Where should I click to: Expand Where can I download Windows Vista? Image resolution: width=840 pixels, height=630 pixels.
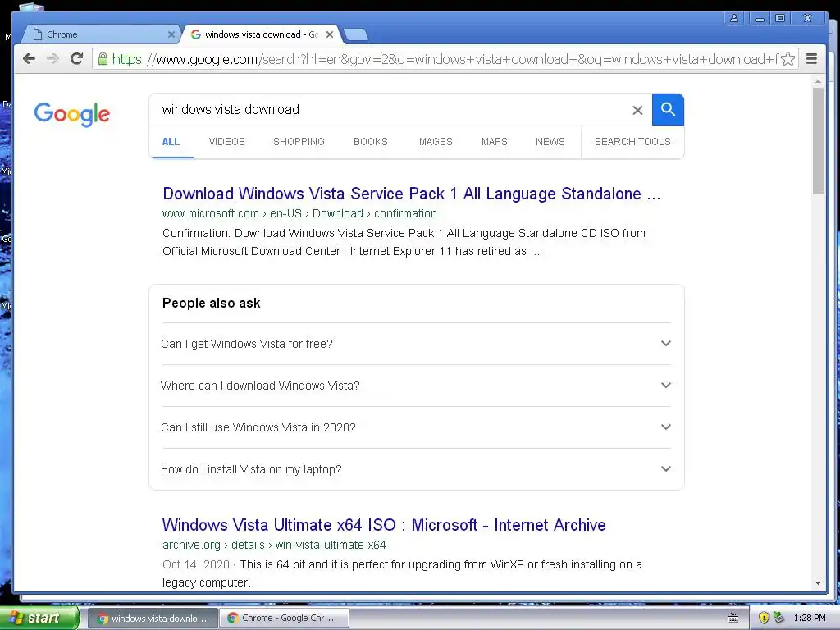click(x=416, y=386)
